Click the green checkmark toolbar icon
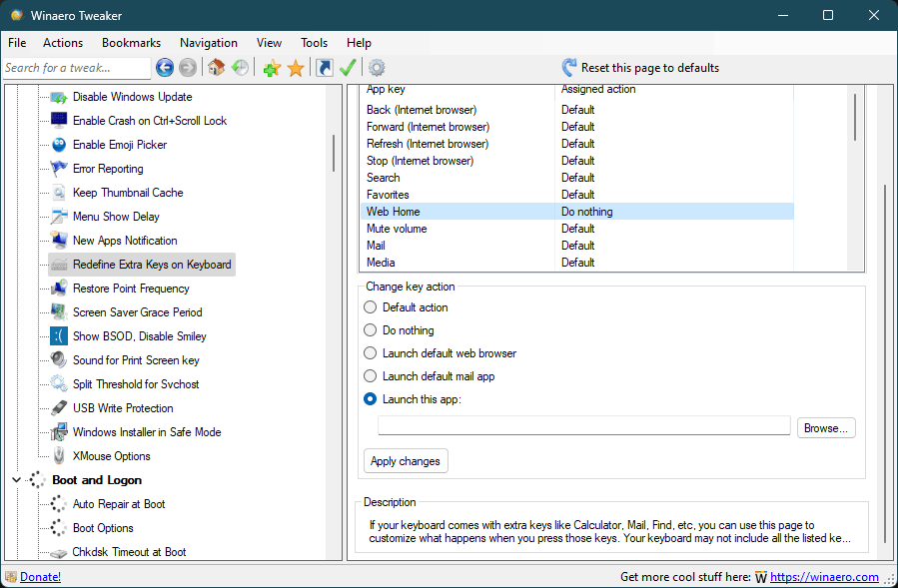The image size is (898, 588). tap(348, 68)
